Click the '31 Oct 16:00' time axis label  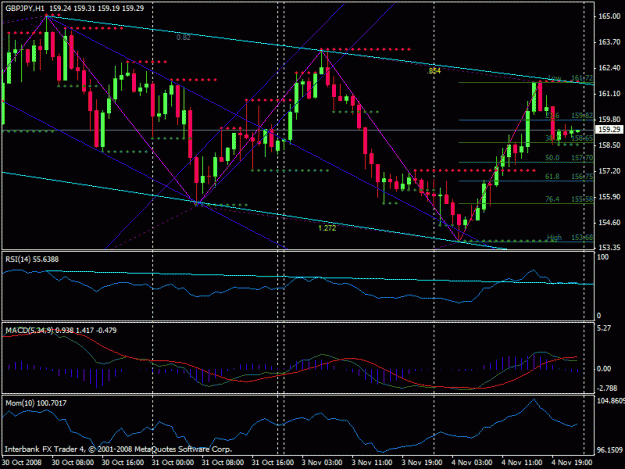click(x=273, y=463)
